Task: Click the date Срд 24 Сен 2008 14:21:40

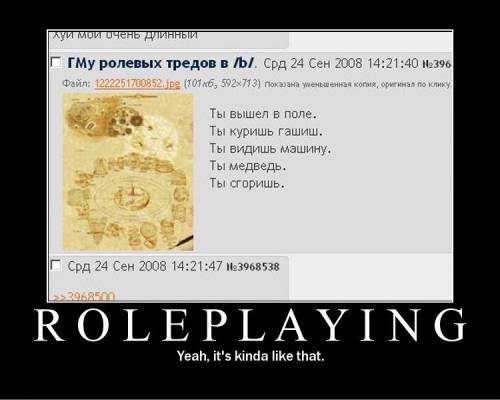Action: click(x=340, y=63)
